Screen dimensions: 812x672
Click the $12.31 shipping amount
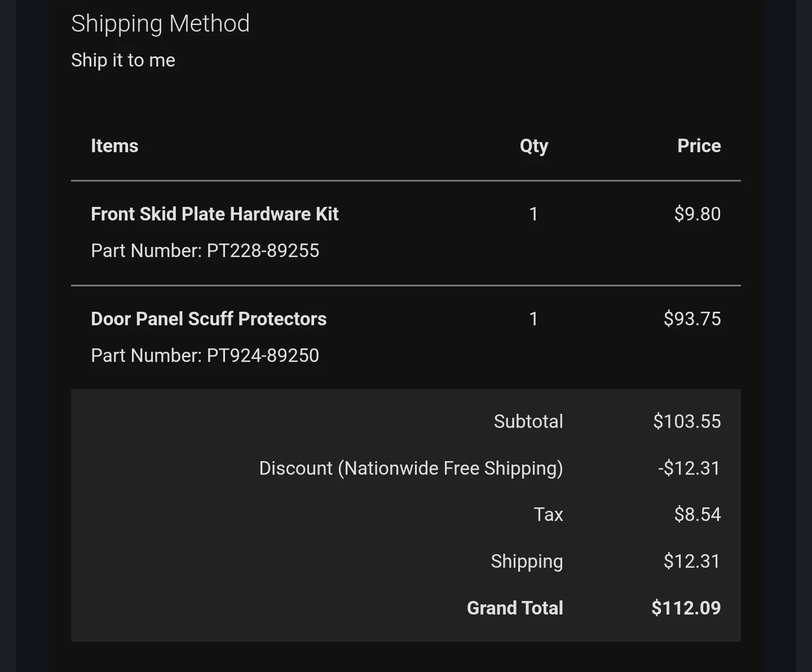coord(692,562)
